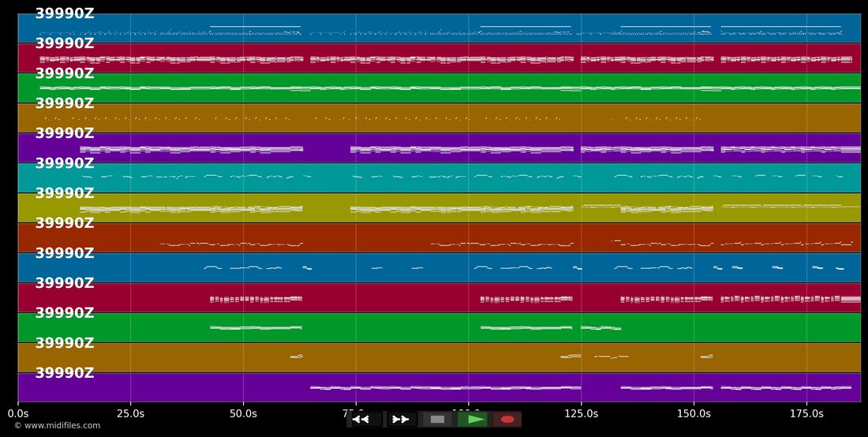Select the rust-red track's note line

click(x=439, y=238)
